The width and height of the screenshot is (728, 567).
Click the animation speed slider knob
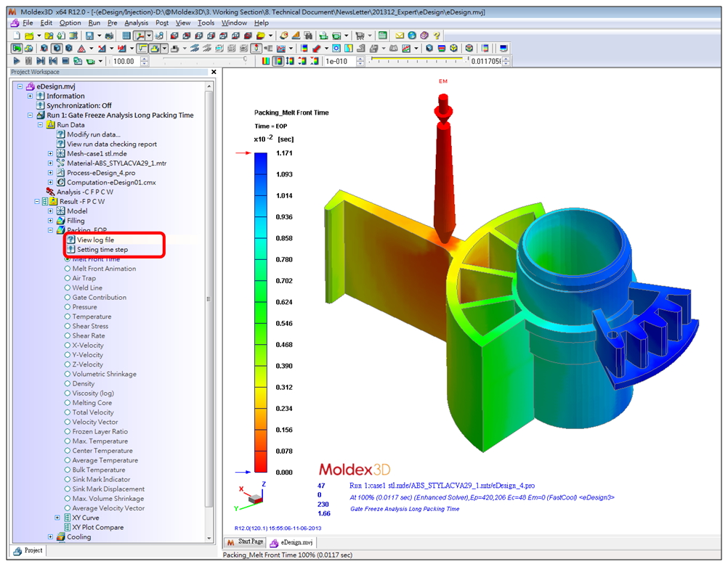pyautogui.click(x=245, y=60)
